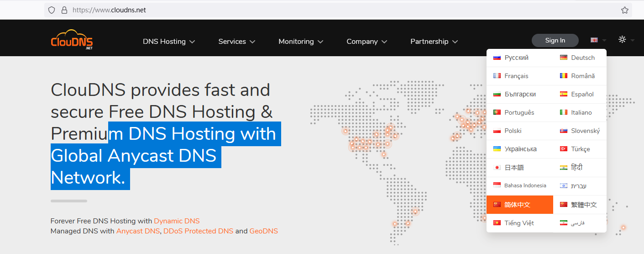Open the DDoS Protected DNS link
The height and width of the screenshot is (254, 644).
pyautogui.click(x=198, y=231)
